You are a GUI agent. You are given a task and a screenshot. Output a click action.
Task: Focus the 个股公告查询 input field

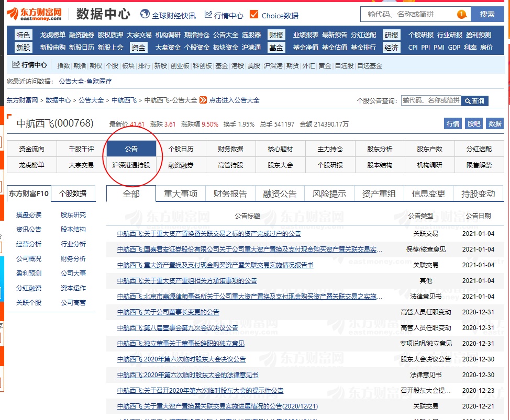pyautogui.click(x=430, y=101)
